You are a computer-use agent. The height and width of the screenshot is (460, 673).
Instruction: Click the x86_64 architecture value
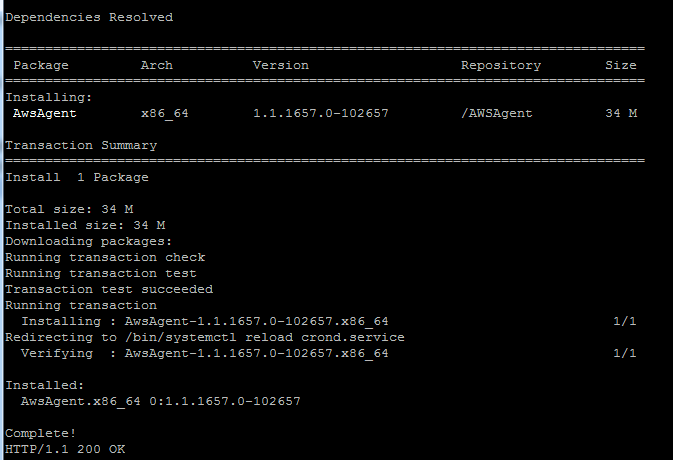coord(165,113)
